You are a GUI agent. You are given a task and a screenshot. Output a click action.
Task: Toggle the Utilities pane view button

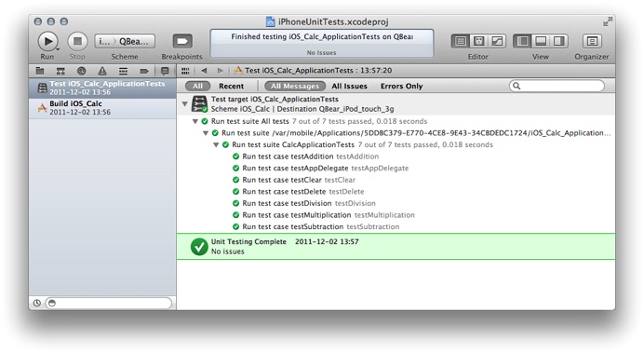558,41
